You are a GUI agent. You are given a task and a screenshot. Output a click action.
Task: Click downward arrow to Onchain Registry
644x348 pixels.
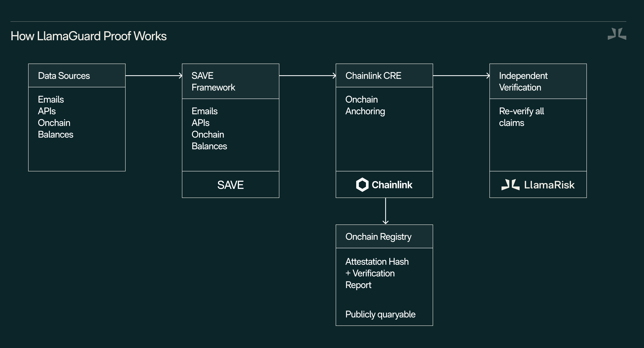click(x=386, y=211)
